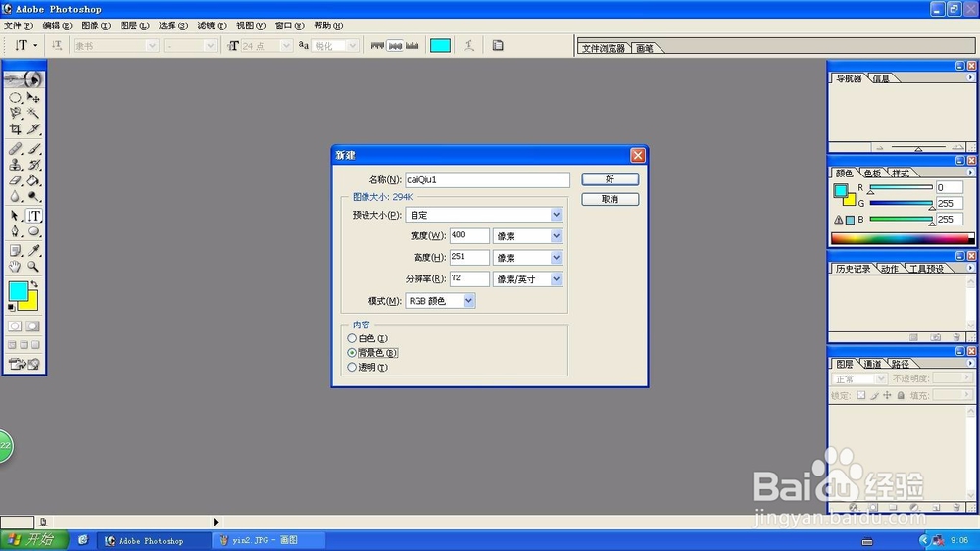
Task: Select the Notes tool
Action: tap(15, 251)
